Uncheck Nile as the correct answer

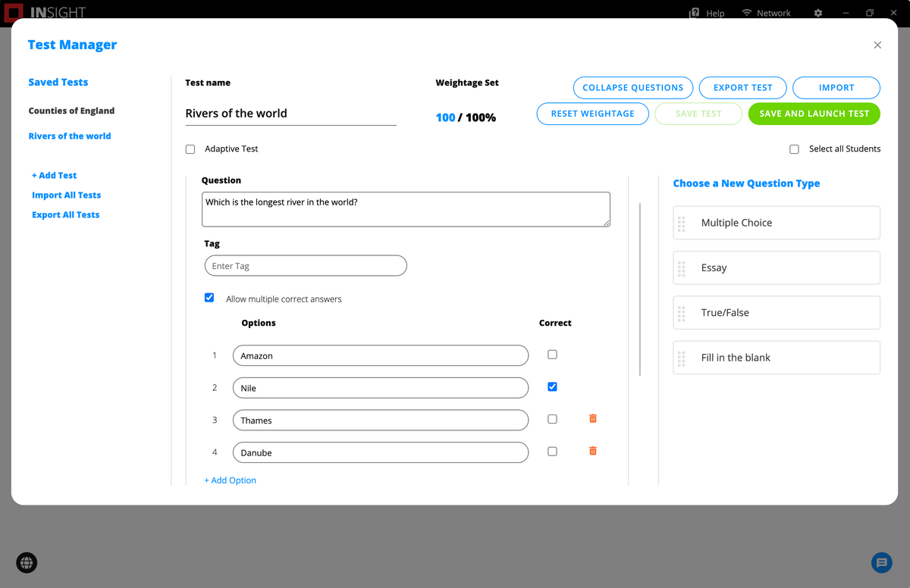552,386
